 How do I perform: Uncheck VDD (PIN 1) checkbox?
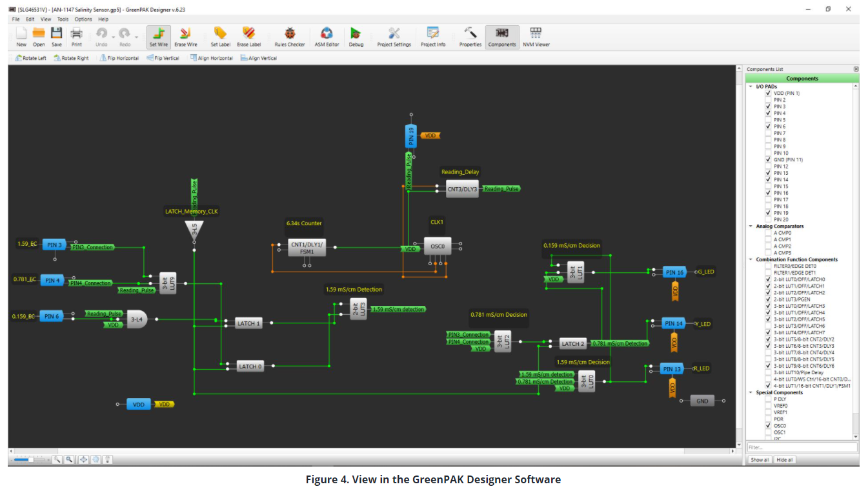click(768, 93)
